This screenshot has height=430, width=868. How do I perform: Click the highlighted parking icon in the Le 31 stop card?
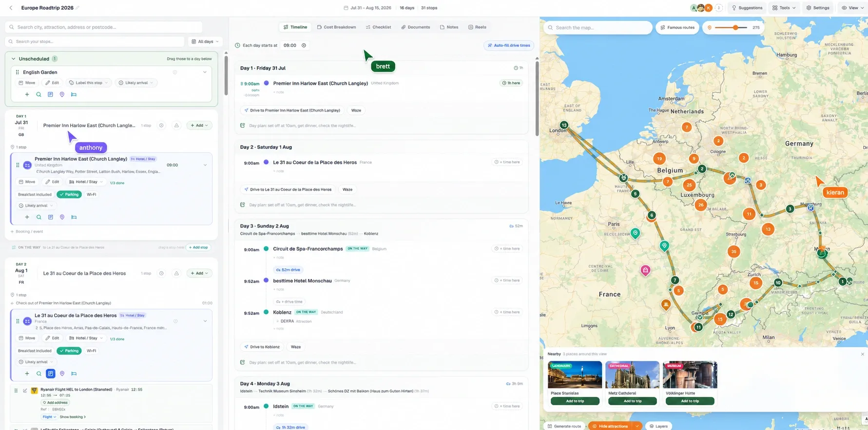tap(50, 374)
